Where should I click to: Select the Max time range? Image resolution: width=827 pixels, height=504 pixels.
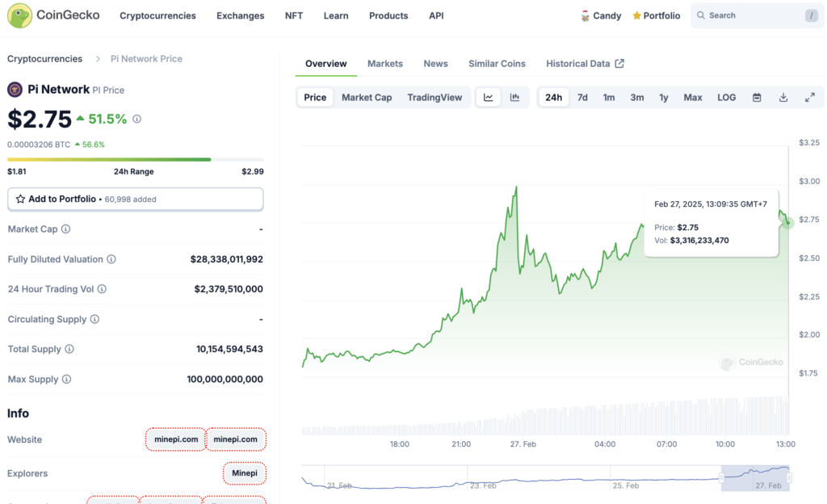click(x=692, y=98)
